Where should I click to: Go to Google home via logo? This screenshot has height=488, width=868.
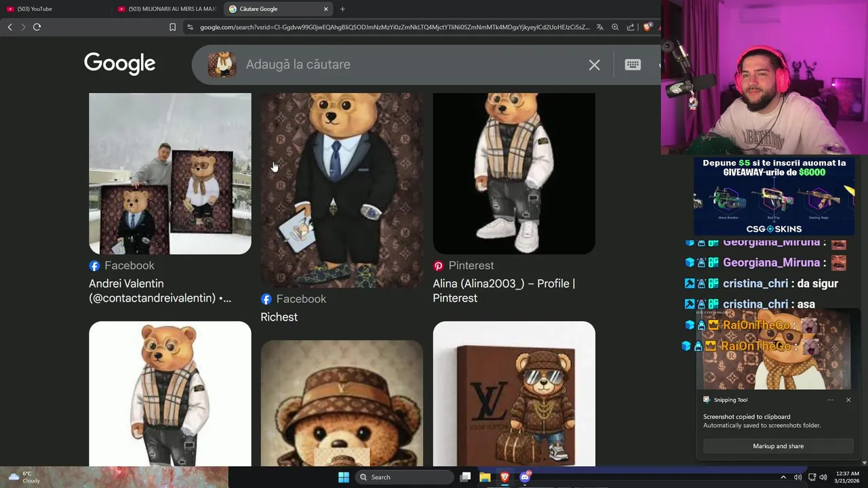120,64
